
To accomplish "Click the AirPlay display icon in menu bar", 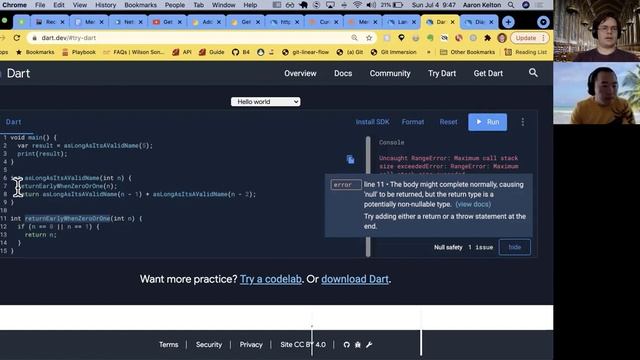I will click(x=330, y=5).
